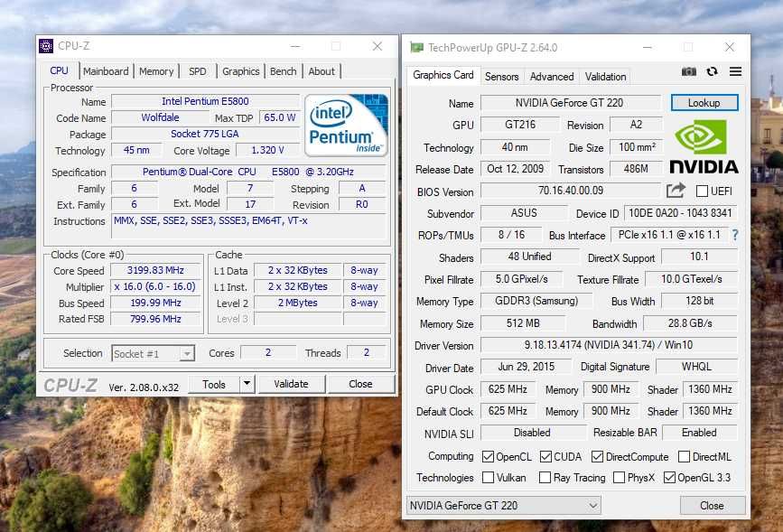
Task: Click the Shaders value 48 Unified
Action: coord(530,257)
